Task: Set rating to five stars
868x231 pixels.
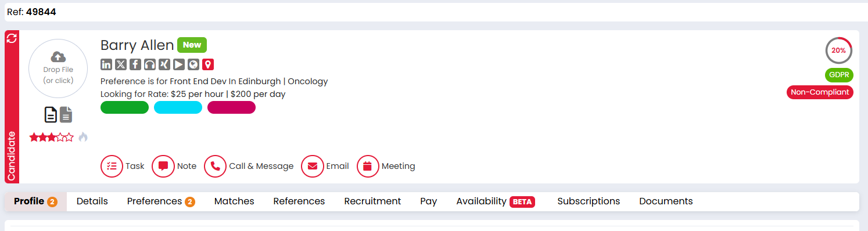Action: pos(70,138)
